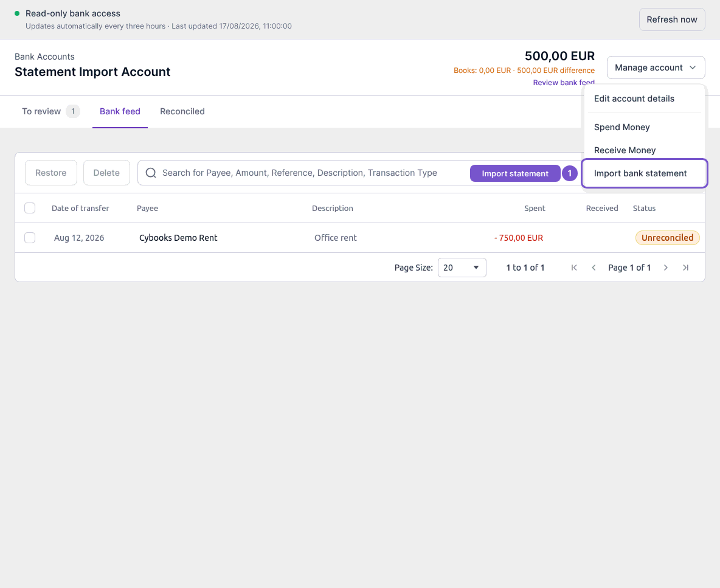Go to the next page arrow
The image size is (720, 588).
pyautogui.click(x=666, y=268)
